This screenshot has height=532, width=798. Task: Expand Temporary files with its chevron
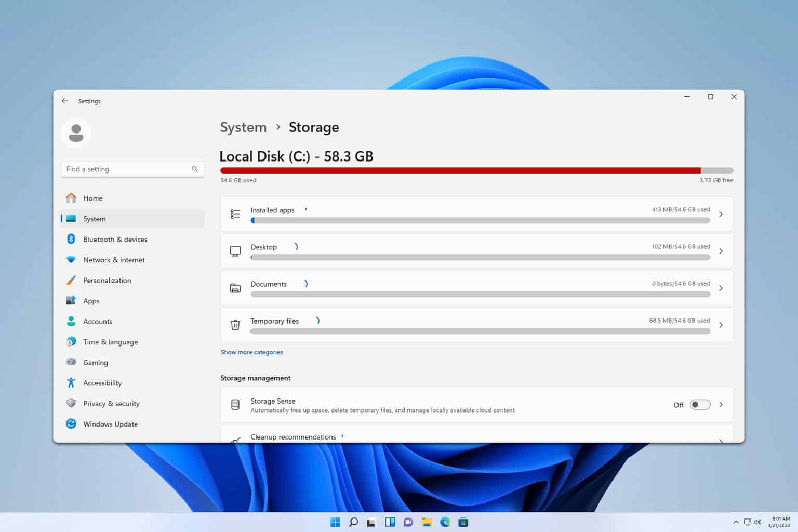tap(721, 325)
